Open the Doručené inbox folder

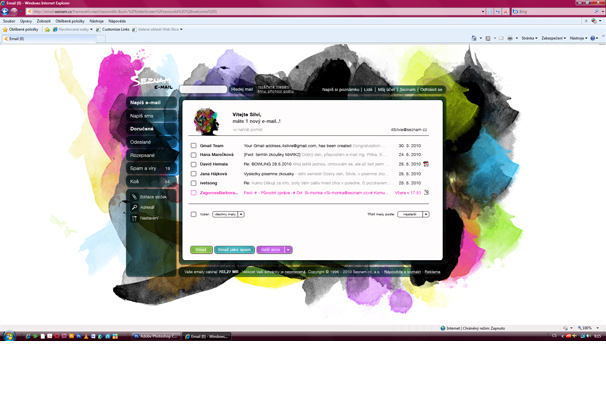(x=141, y=128)
